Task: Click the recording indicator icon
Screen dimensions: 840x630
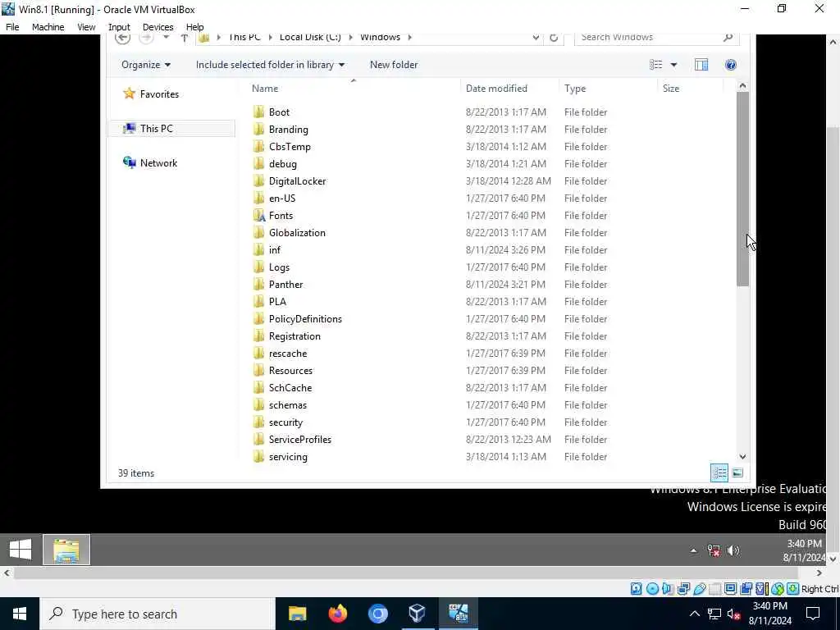Action: pos(746,589)
